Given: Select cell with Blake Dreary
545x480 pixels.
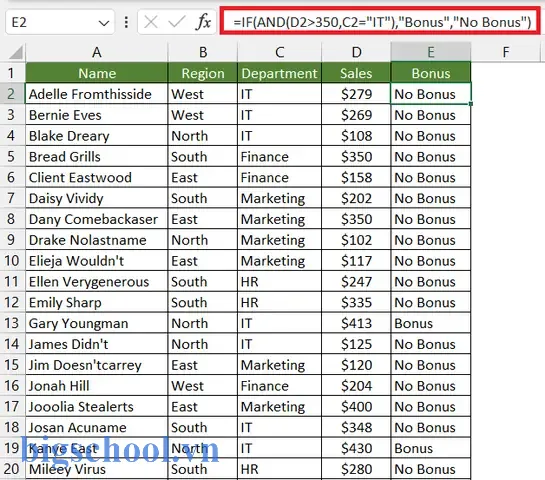Looking at the screenshot, I should coord(97,136).
